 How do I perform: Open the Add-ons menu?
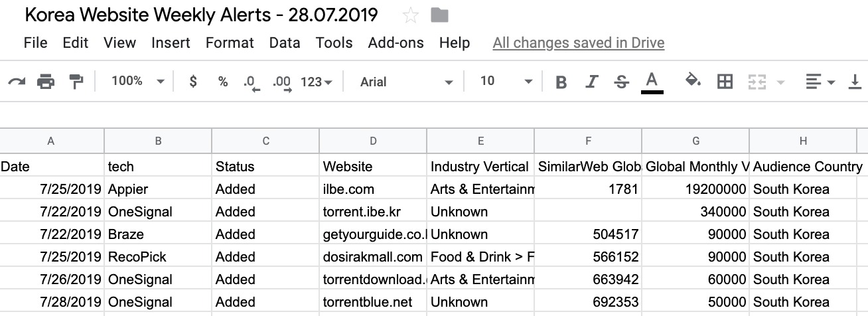pos(396,43)
